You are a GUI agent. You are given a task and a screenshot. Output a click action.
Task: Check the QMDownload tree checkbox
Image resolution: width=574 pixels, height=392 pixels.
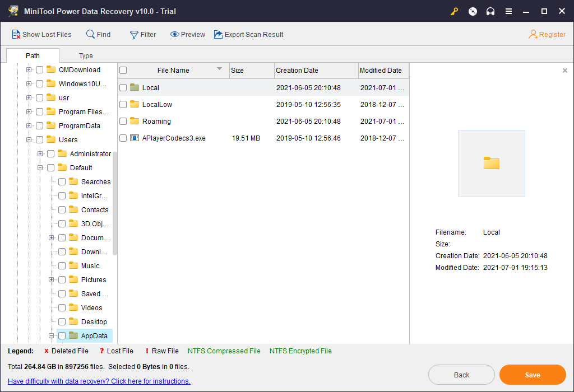tap(40, 70)
